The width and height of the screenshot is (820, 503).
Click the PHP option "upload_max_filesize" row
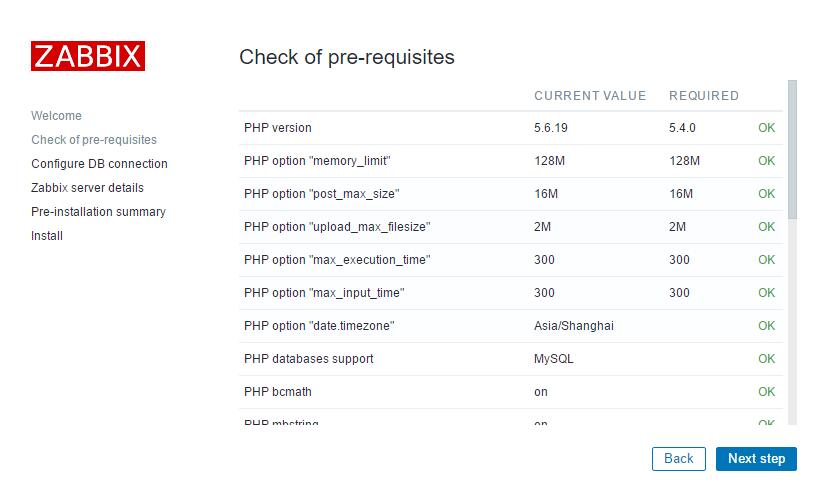(x=337, y=227)
